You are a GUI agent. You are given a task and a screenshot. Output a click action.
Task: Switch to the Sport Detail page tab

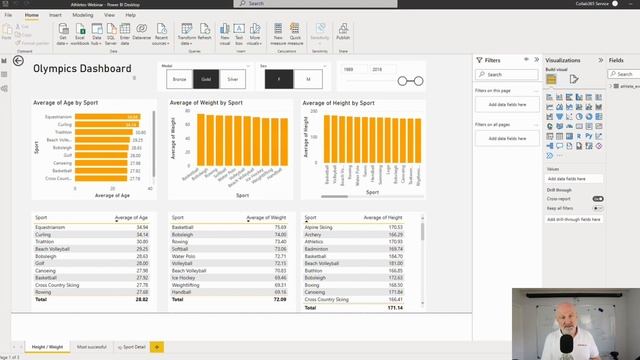[132, 347]
